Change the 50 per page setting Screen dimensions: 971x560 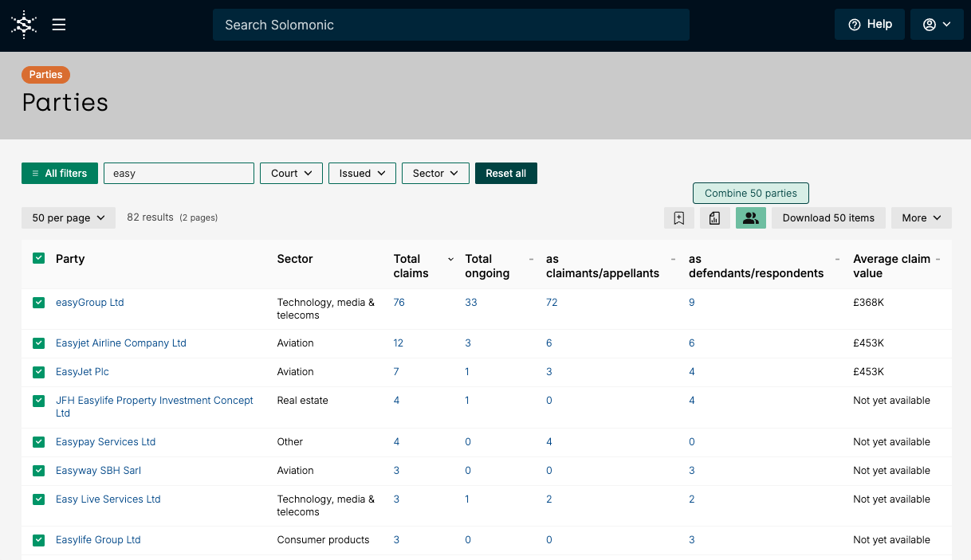(69, 217)
